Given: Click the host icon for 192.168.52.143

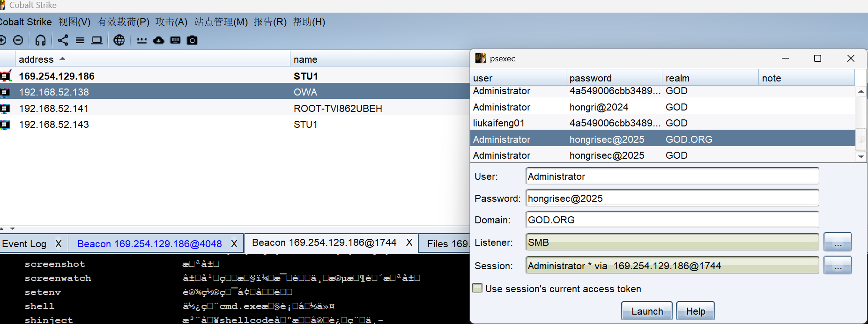Looking at the screenshot, I should (x=5, y=125).
